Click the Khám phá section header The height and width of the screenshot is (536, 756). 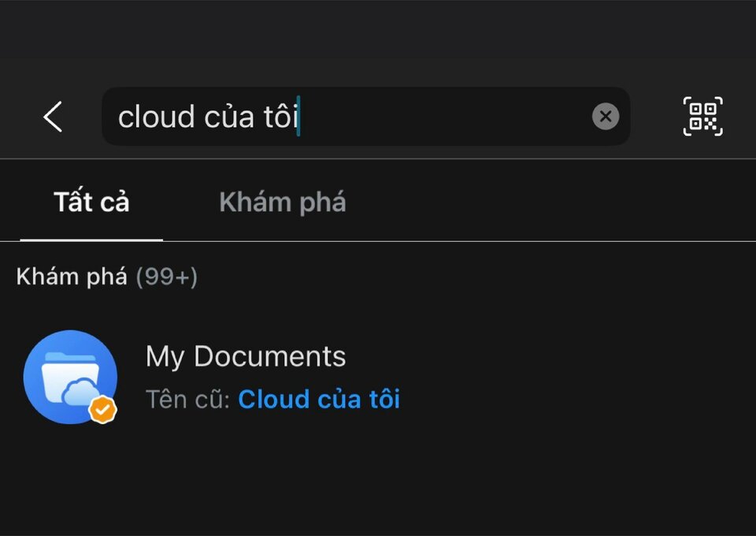72,277
